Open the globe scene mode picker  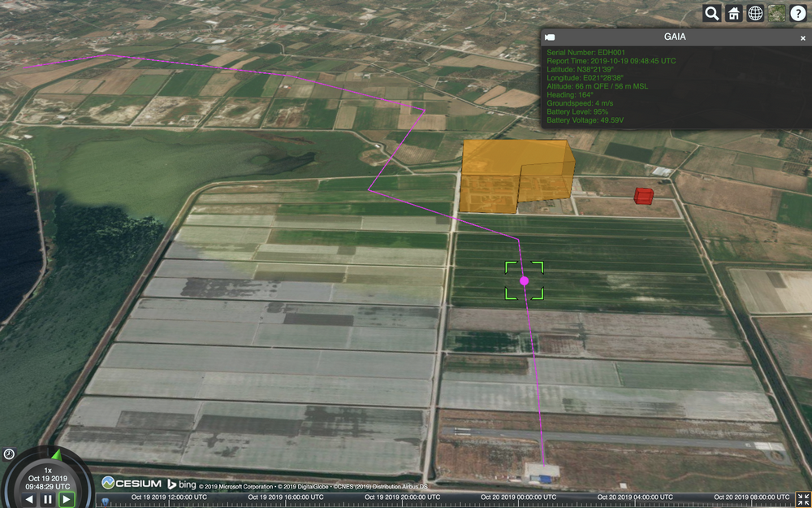click(755, 14)
